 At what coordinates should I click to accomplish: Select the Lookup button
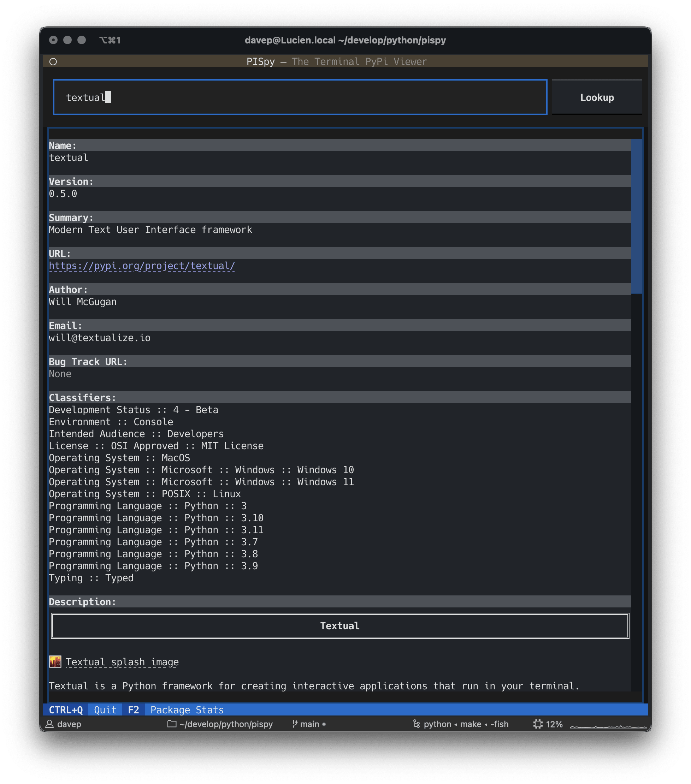pyautogui.click(x=596, y=97)
